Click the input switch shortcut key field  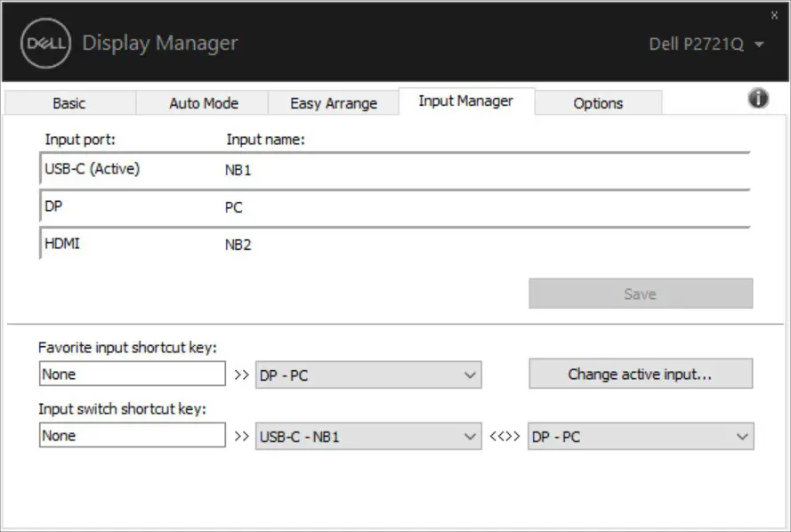click(132, 435)
